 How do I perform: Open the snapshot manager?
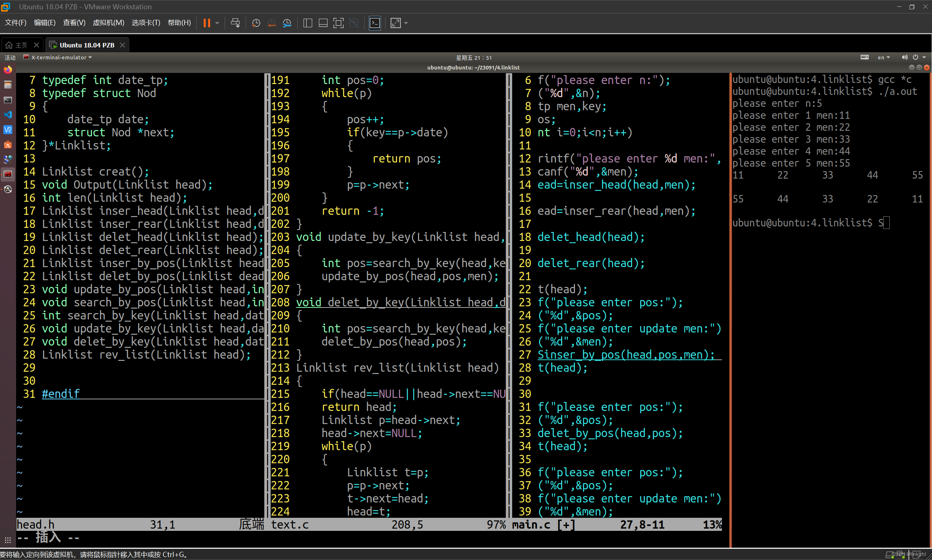tap(287, 23)
